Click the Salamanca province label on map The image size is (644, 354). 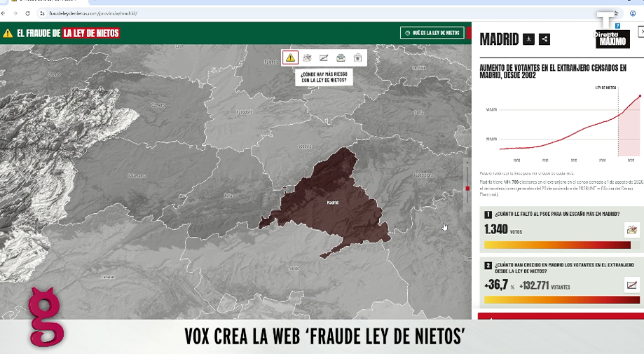[137, 176]
